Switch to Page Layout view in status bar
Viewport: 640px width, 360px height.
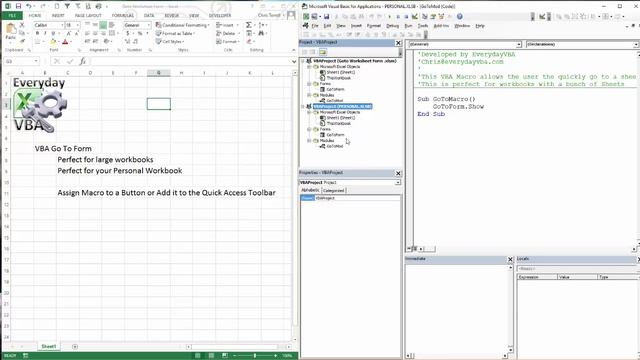pos(211,356)
